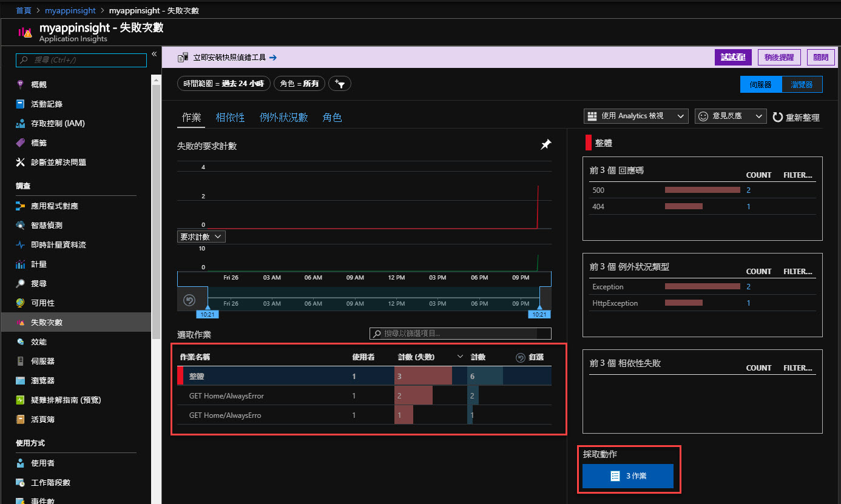
Task: Click the 試試看! button
Action: tap(734, 58)
